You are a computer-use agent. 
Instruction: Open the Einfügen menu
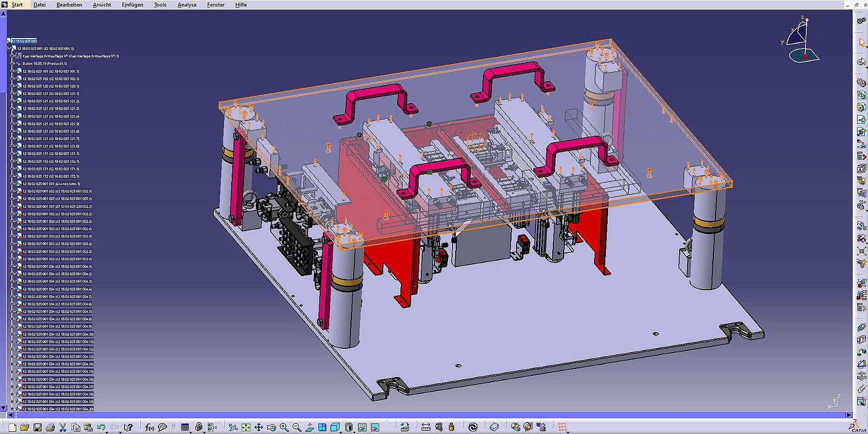[x=132, y=5]
